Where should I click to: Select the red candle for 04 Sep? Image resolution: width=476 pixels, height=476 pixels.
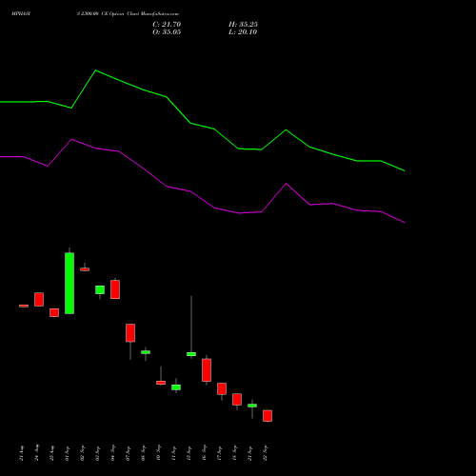tap(115, 289)
